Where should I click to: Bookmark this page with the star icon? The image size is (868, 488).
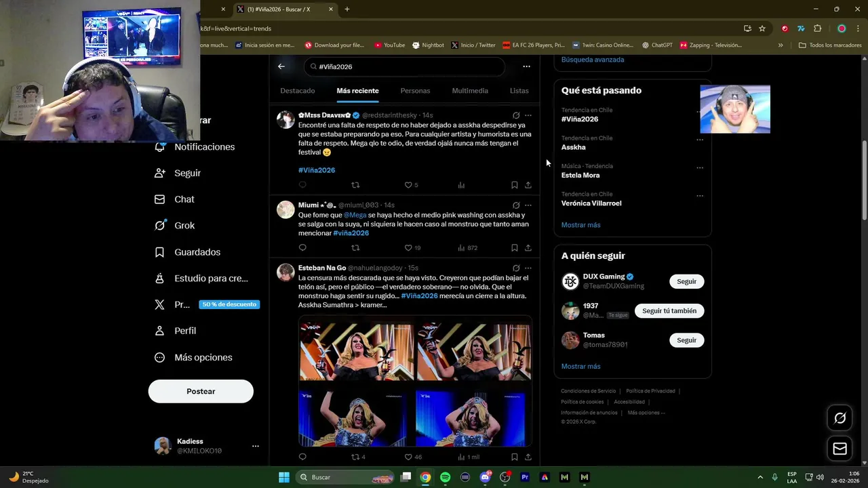[x=762, y=28]
